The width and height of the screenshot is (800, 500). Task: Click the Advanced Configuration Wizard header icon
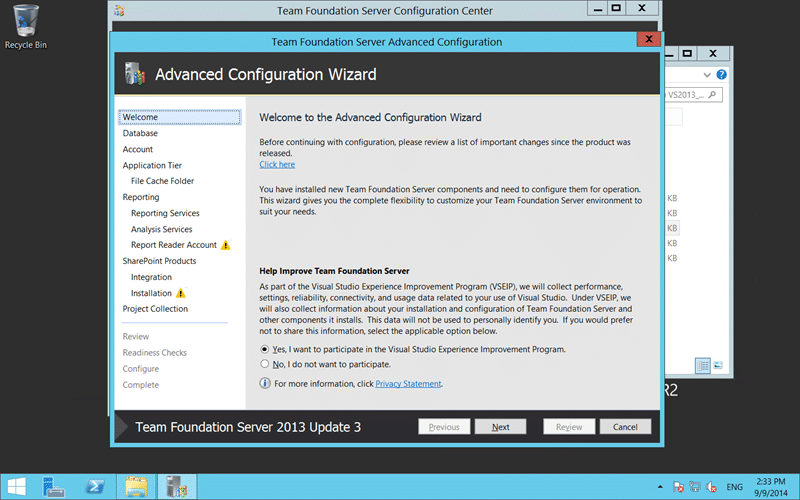(x=135, y=74)
